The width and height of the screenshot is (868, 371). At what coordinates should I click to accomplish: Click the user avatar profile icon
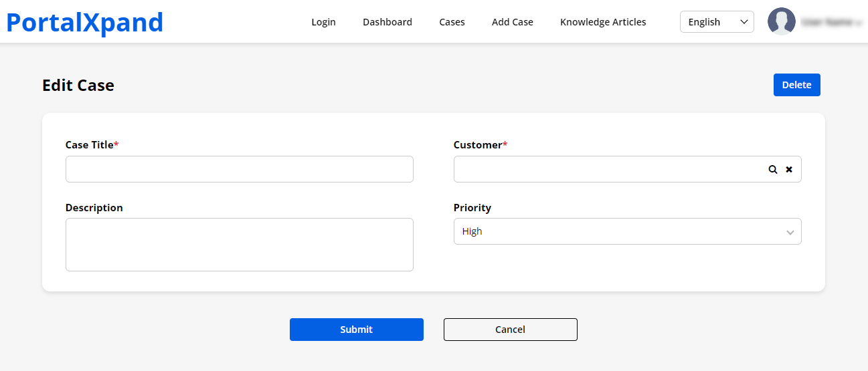click(x=781, y=21)
